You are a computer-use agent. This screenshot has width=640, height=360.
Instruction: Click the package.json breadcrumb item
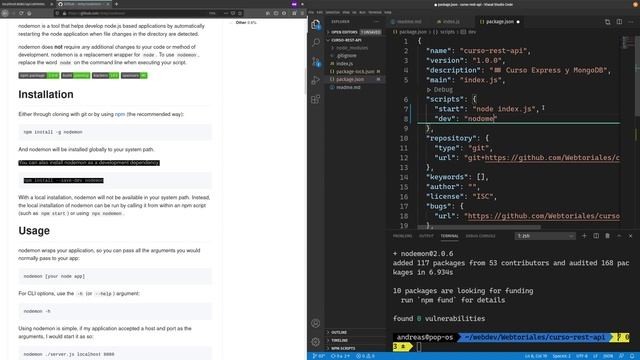pyautogui.click(x=410, y=32)
